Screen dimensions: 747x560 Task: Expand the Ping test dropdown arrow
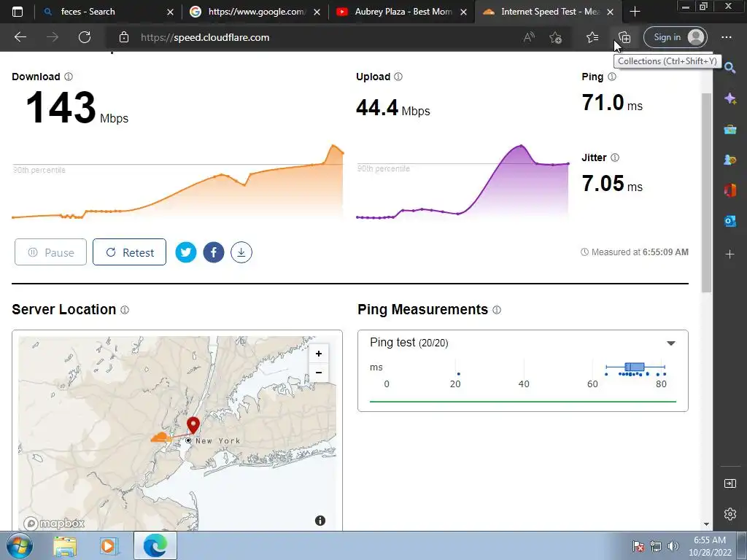671,343
